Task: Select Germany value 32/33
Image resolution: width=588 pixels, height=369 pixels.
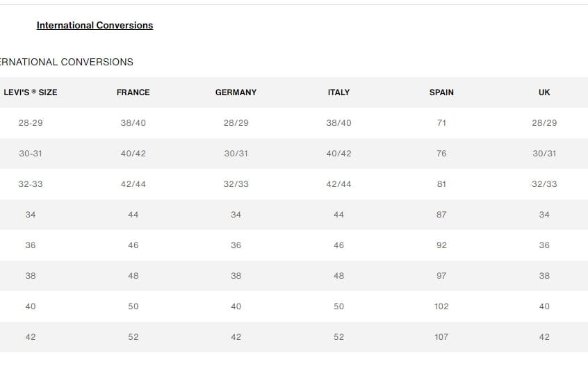Action: coord(236,183)
